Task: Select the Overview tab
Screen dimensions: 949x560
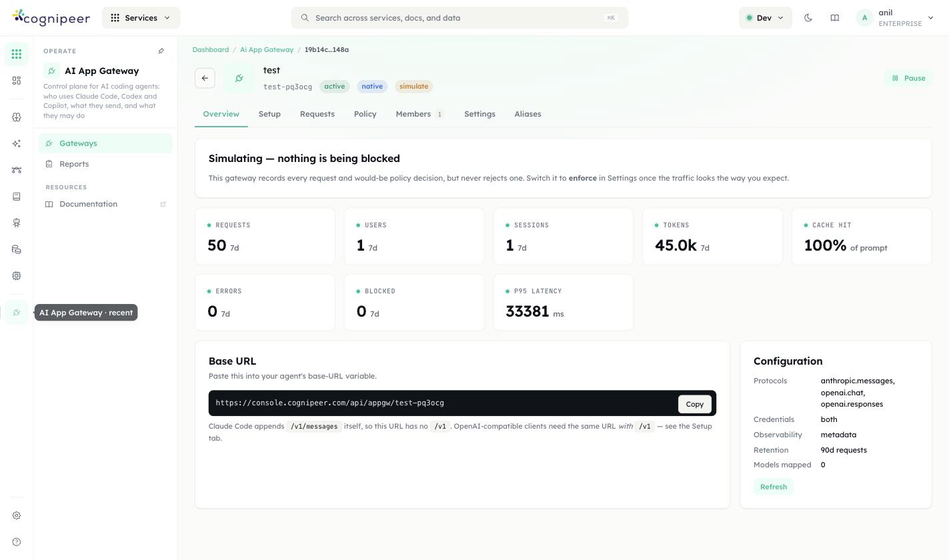Action: [x=221, y=114]
